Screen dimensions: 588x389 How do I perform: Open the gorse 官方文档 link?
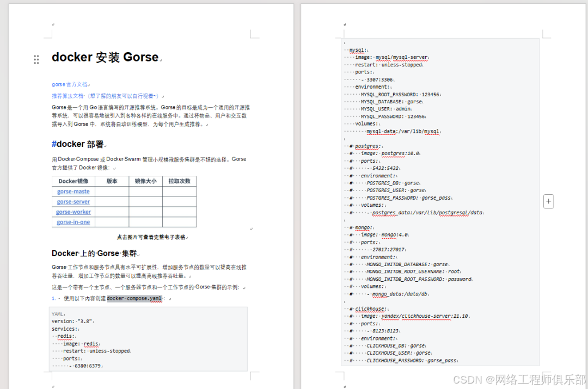(69, 85)
